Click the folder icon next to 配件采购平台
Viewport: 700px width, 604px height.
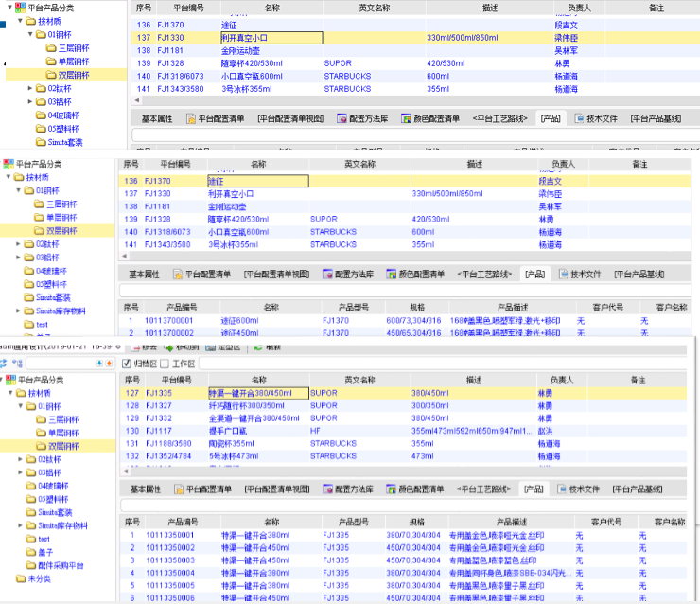click(30, 565)
